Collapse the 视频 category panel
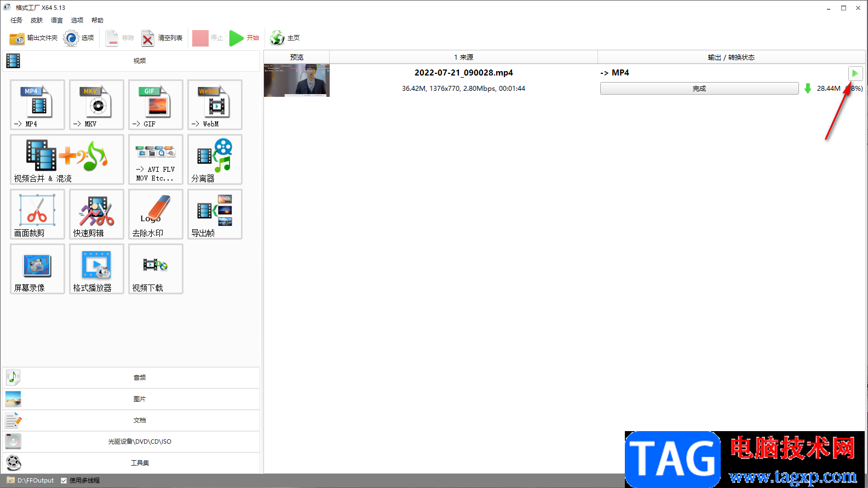868x488 pixels. coord(131,61)
